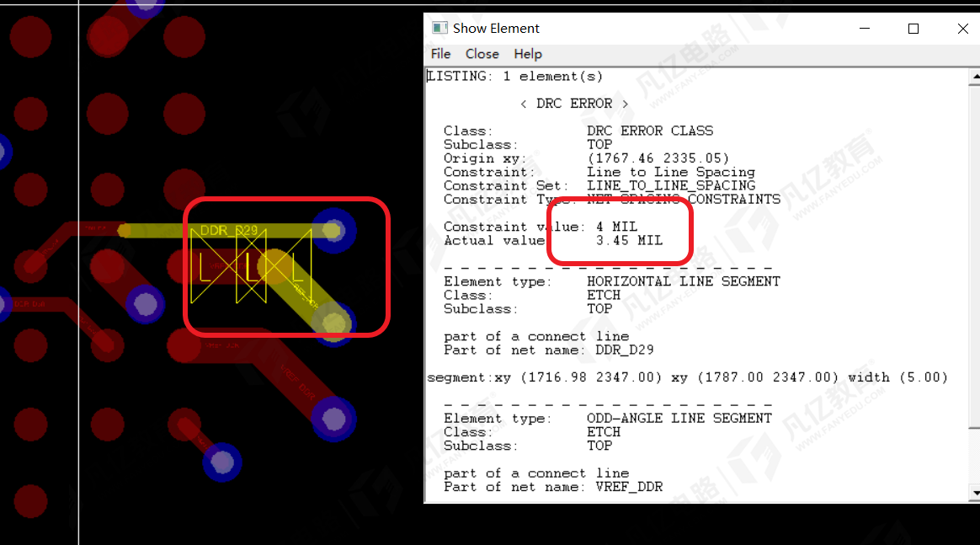This screenshot has height=545, width=980.
Task: Click the 'LISTING: 1 element(s)' line
Action: (515, 77)
